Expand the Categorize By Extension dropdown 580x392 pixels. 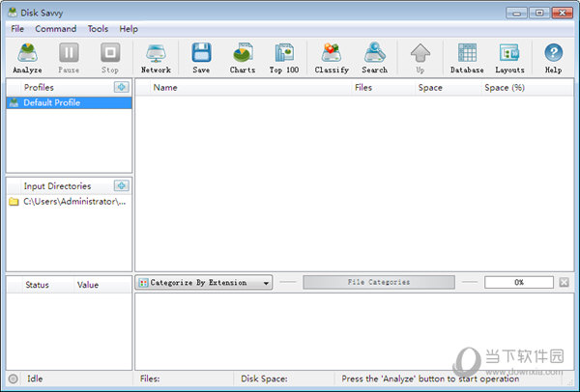click(204, 282)
